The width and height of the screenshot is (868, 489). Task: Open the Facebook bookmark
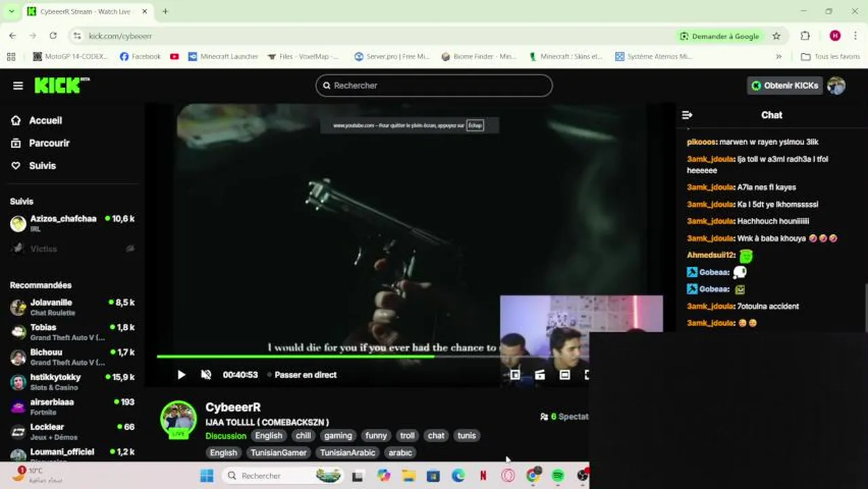[x=141, y=56]
